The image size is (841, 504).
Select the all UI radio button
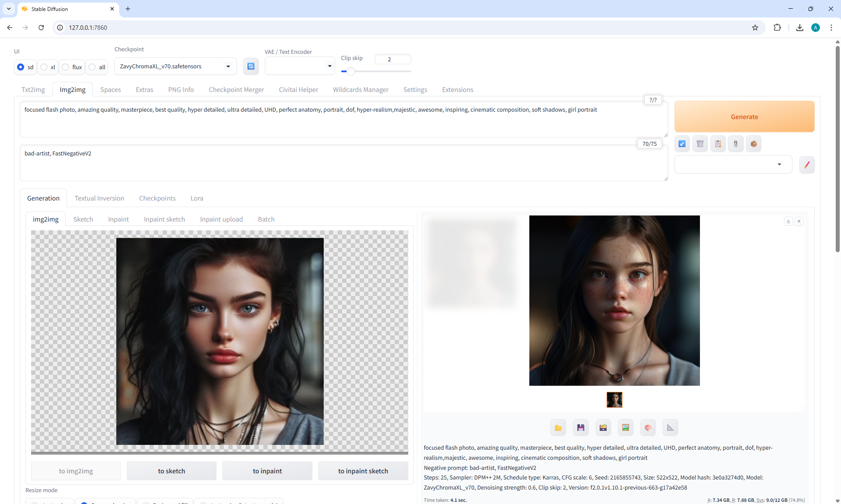click(x=92, y=67)
